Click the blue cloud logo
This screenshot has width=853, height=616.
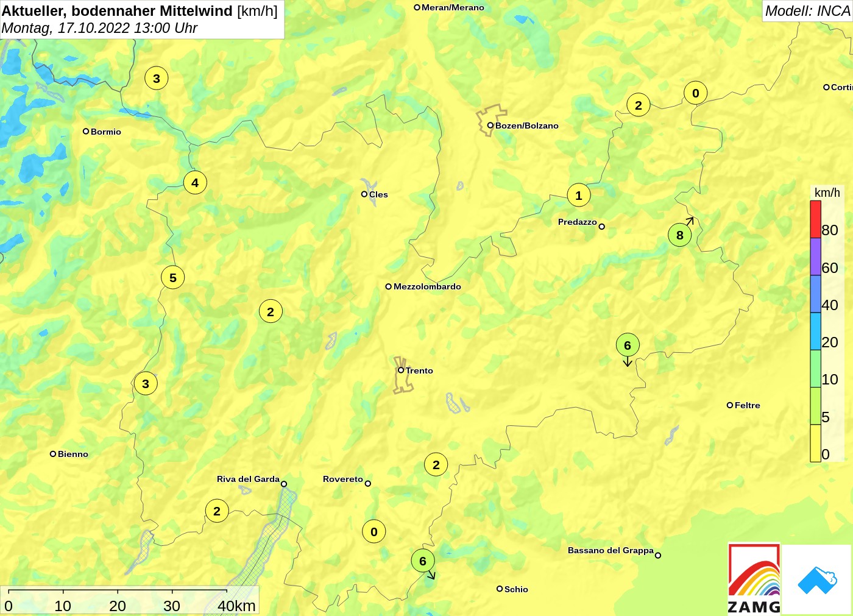click(817, 579)
